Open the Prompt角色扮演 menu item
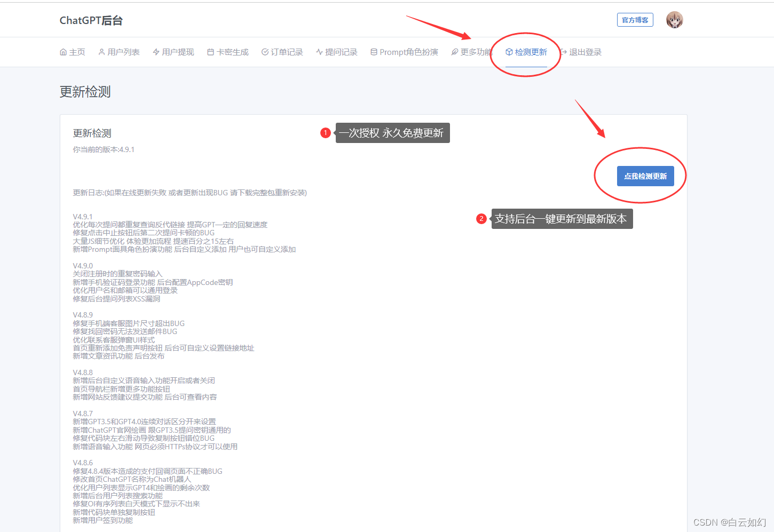The width and height of the screenshot is (774, 532). pyautogui.click(x=405, y=52)
